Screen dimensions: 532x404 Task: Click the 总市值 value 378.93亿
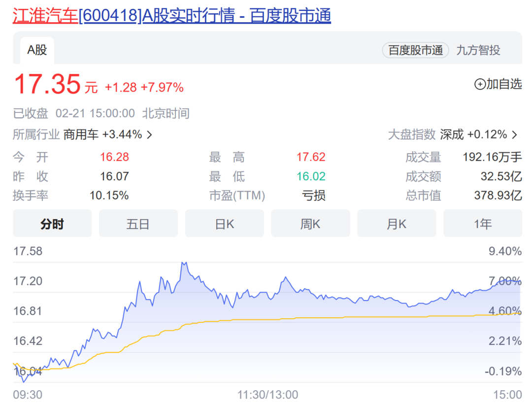498,196
